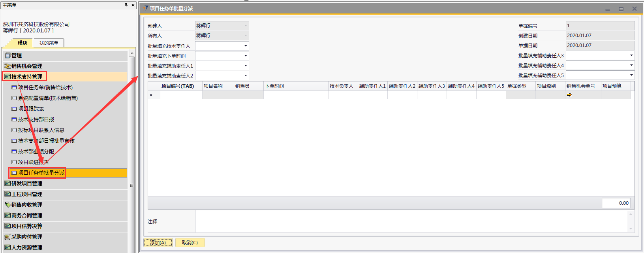Image resolution: width=644 pixels, height=253 pixels.
Task: Pin the 主菜单 panel
Action: [126, 5]
